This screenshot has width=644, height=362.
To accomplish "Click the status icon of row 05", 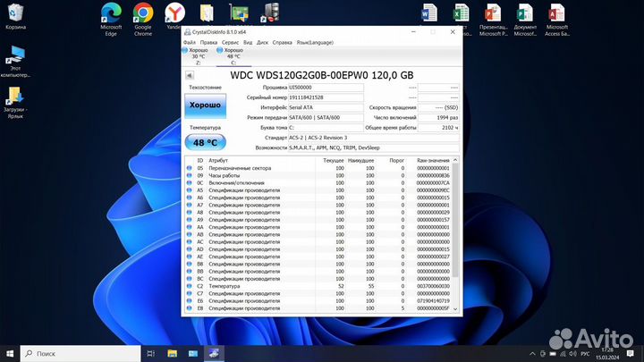I will coord(189,168).
